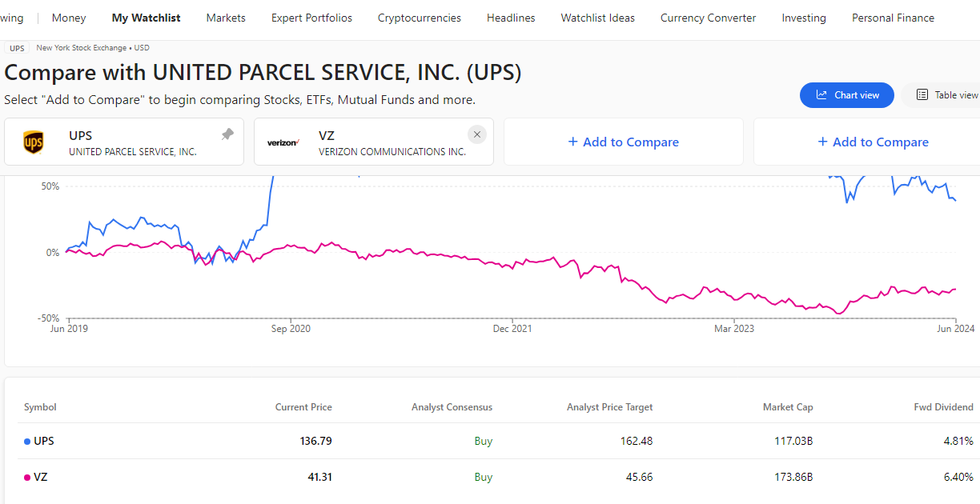980x504 pixels.
Task: Switch to Table view
Action: 946,95
